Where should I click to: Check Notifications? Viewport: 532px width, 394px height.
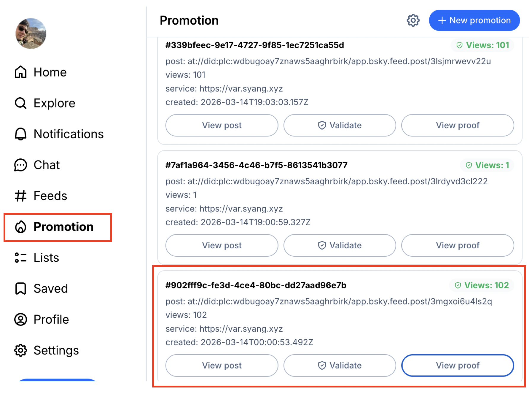click(68, 134)
